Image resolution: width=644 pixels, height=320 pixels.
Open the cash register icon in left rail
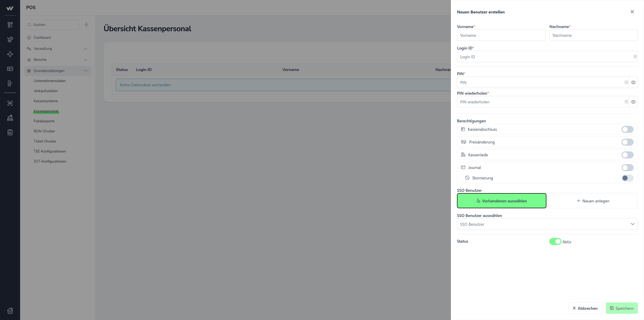10,118
